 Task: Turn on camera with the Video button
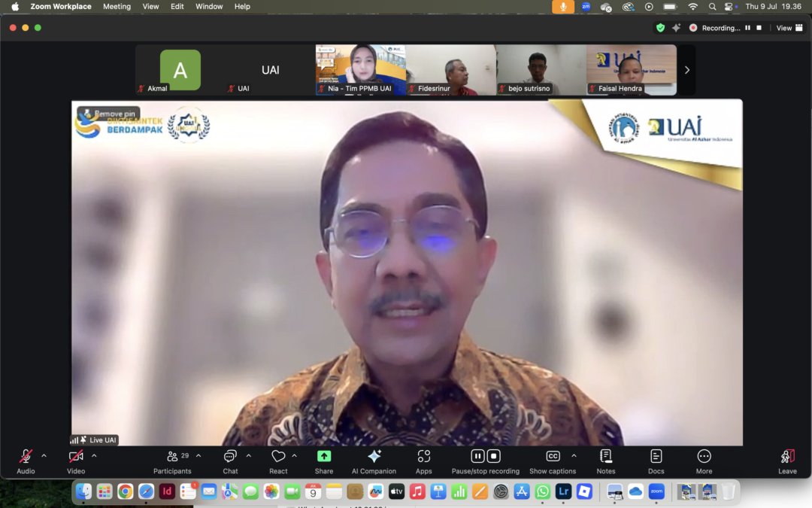pos(76,461)
